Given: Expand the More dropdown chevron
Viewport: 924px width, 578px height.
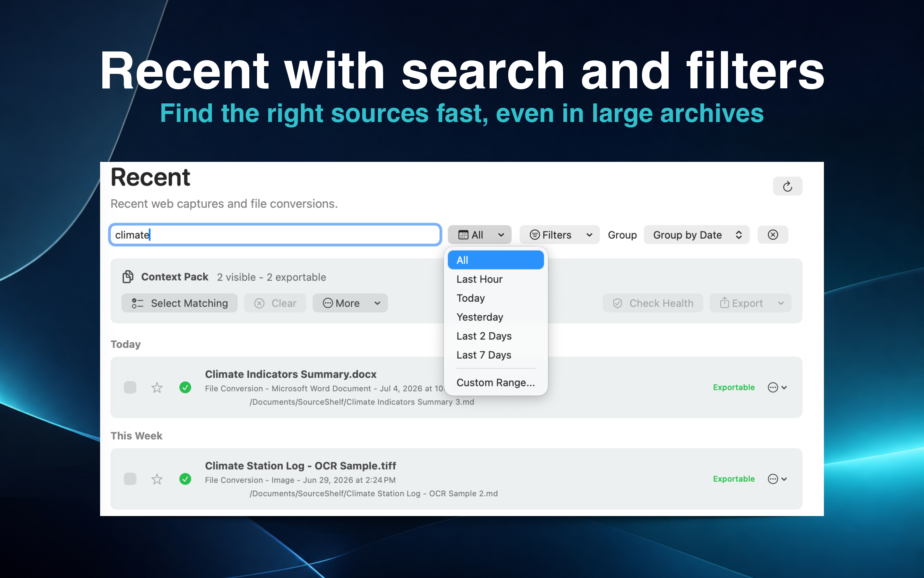Looking at the screenshot, I should coord(377,303).
